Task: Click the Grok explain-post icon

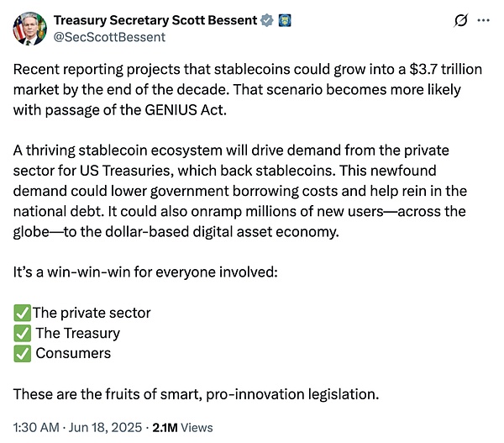Action: click(x=459, y=20)
